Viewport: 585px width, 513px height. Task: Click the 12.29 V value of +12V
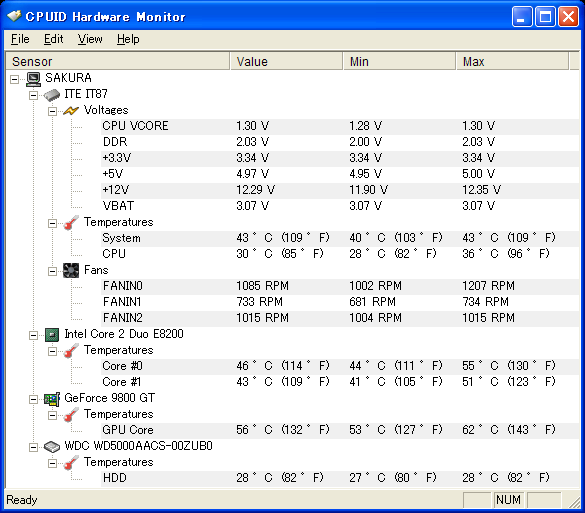(x=255, y=190)
